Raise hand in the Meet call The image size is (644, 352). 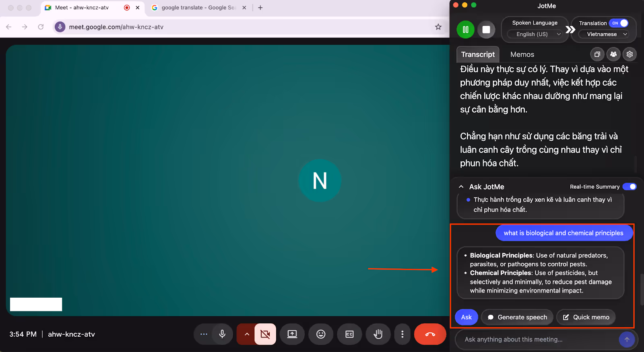click(378, 334)
